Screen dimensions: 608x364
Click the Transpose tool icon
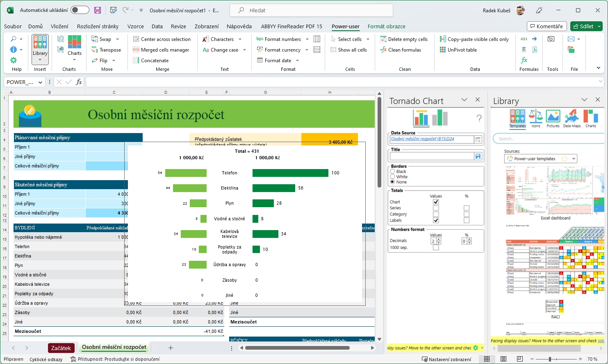[x=94, y=50]
